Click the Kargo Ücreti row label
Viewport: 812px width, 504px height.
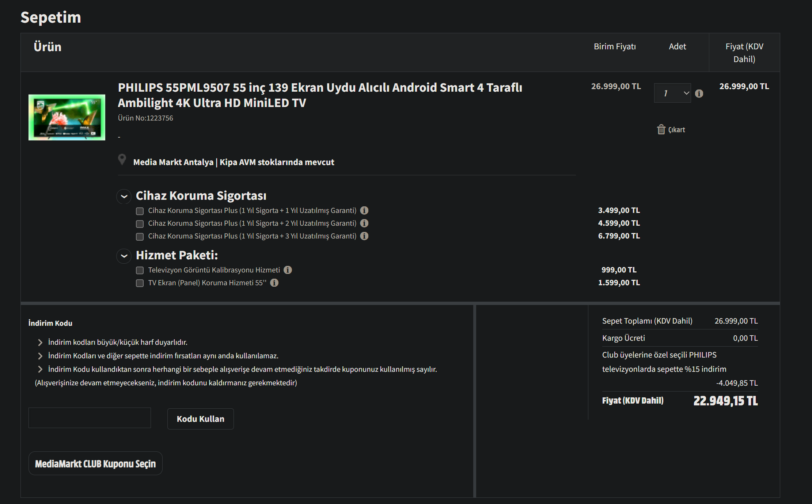coord(623,338)
